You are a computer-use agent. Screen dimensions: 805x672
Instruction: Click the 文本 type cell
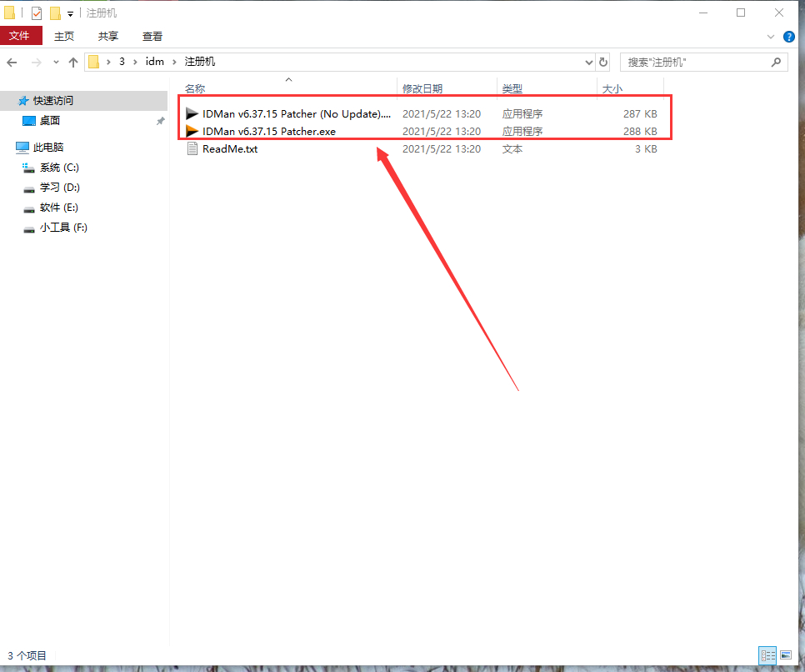[512, 148]
